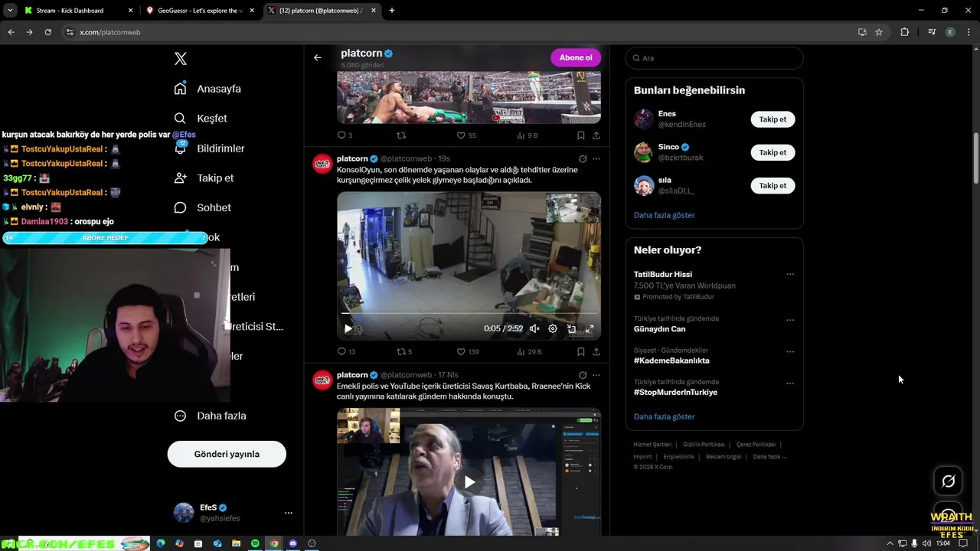The height and width of the screenshot is (551, 980).
Task: Repost the KonsolOyun post (5)
Action: click(x=403, y=352)
